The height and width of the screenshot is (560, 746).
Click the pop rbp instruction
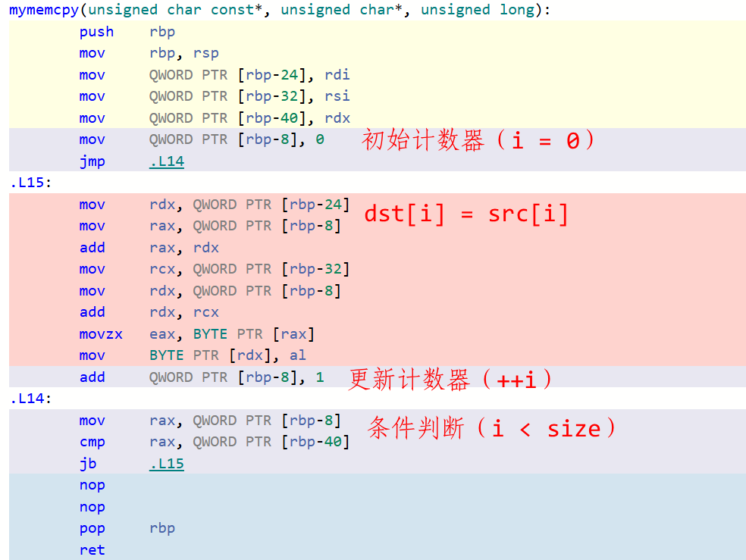(127, 528)
